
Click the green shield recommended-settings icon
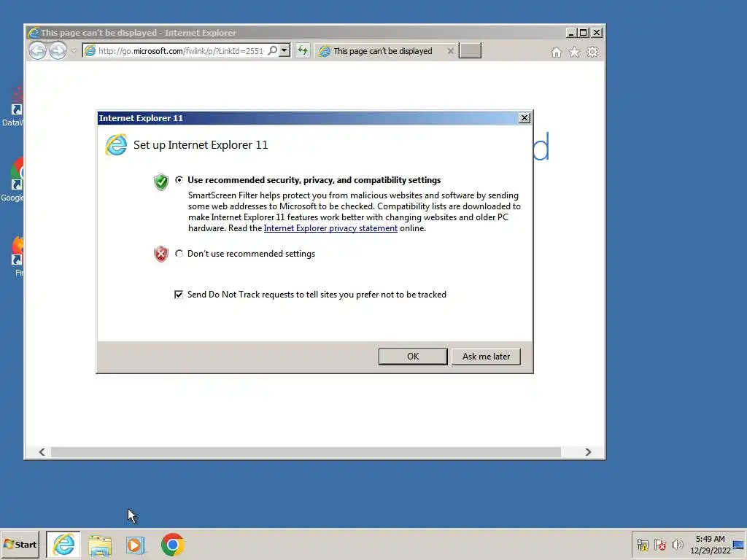coord(161,182)
